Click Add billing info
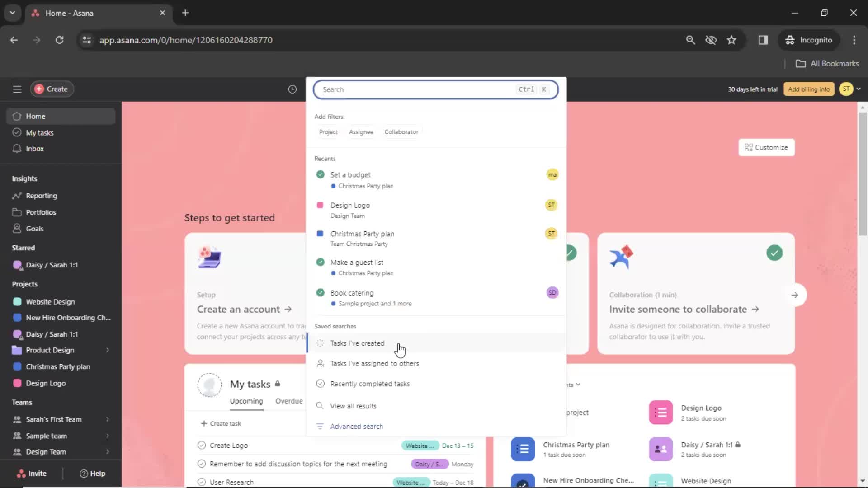 (x=809, y=89)
